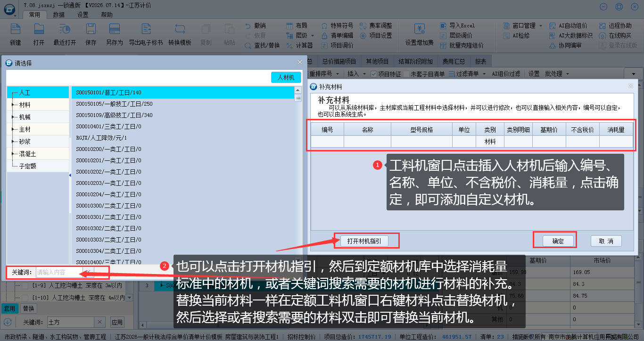This screenshot has height=341, width=644.
Task: Import a spreadsheet with 导入Excel
Action: click(x=457, y=25)
